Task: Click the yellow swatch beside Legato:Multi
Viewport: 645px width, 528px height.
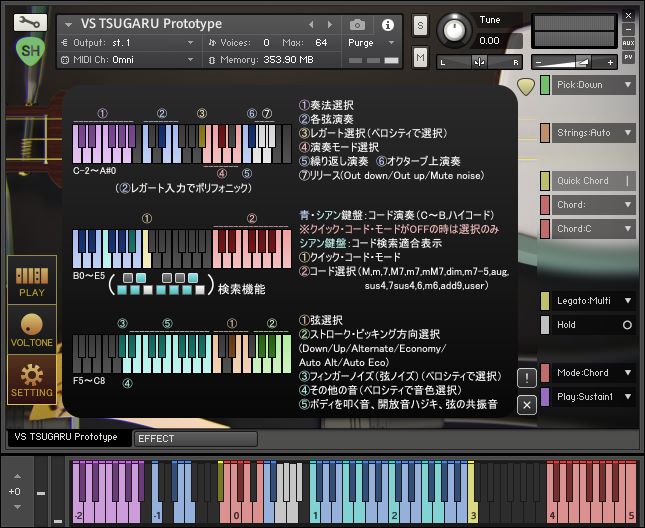Action: [545, 301]
